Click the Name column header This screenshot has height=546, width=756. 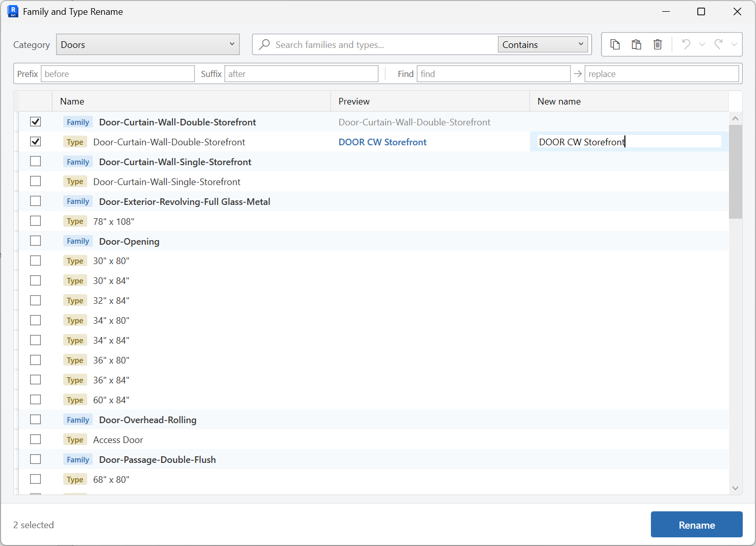pyautogui.click(x=191, y=101)
